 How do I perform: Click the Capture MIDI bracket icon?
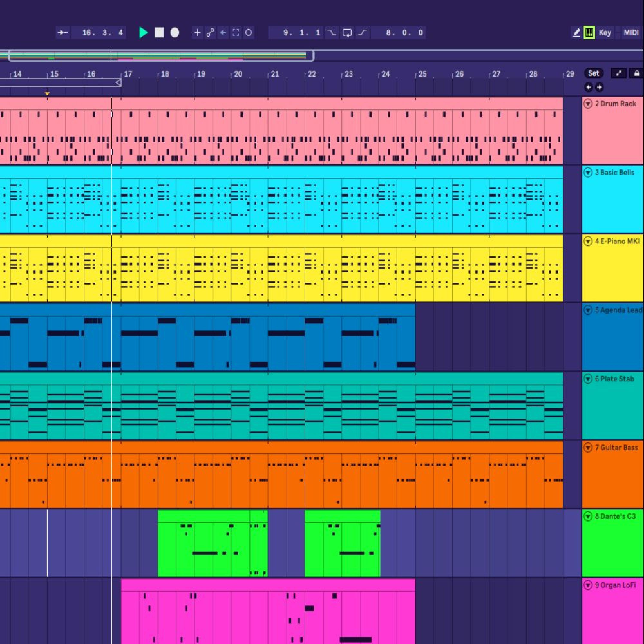tap(236, 32)
